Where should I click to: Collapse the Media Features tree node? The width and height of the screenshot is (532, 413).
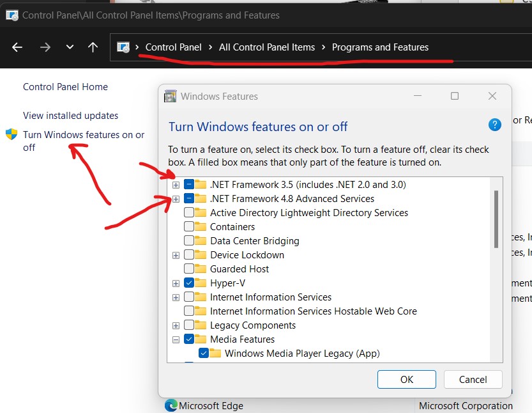click(x=176, y=339)
